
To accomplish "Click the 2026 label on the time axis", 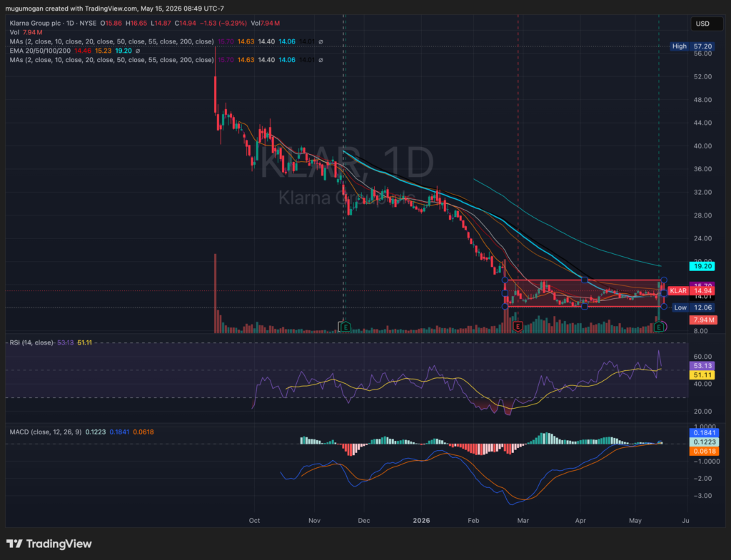I will coord(421,520).
